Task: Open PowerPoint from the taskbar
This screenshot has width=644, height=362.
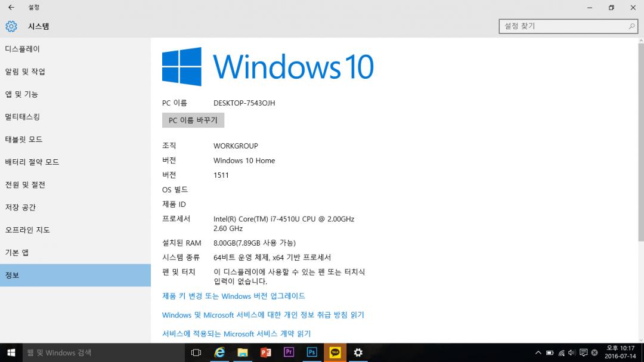Action: [x=266, y=352]
